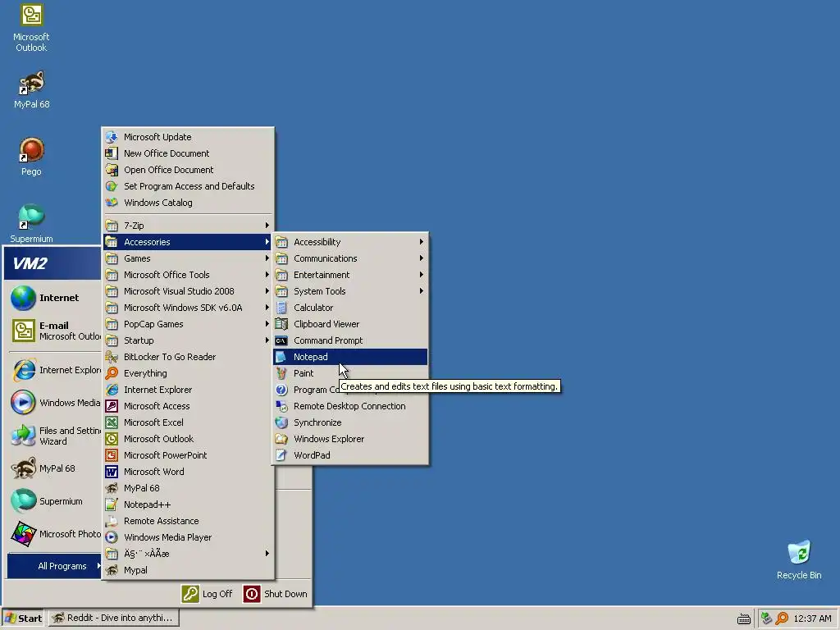
Task: Switch to Reddit taskbar window button
Action: 114,619
